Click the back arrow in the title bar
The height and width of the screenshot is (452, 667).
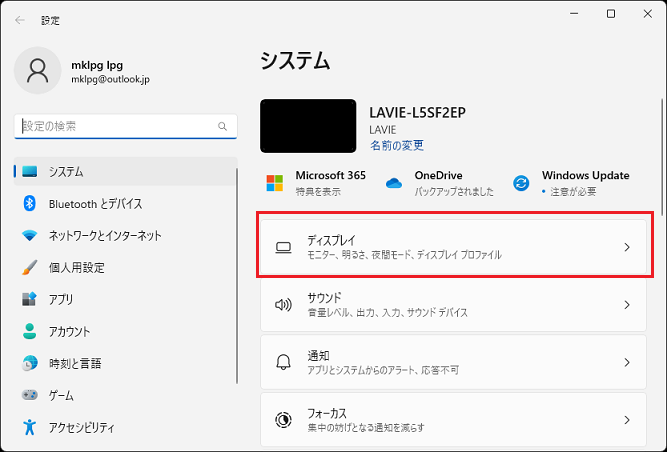(20, 19)
